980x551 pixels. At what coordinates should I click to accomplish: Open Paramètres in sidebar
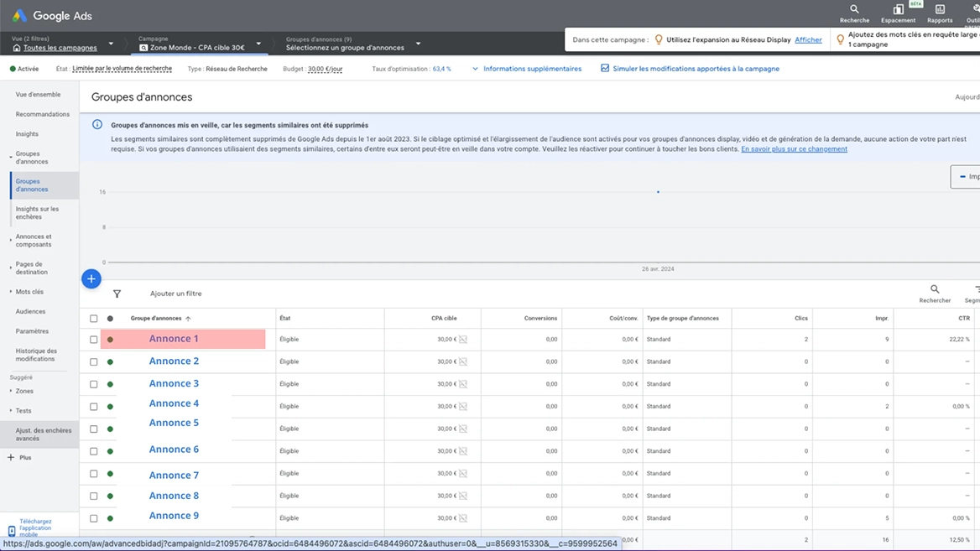[x=32, y=331]
